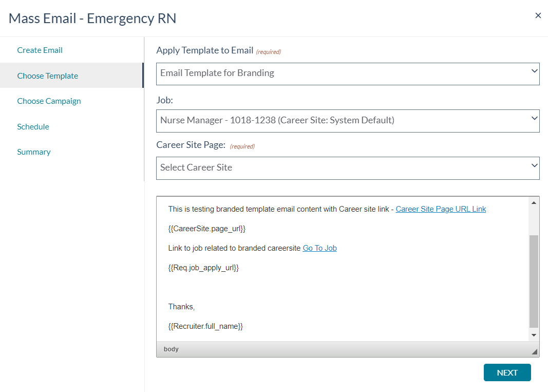548x392 pixels.
Task: Open the Job dropdown showing Nurse Manager
Action: click(348, 121)
